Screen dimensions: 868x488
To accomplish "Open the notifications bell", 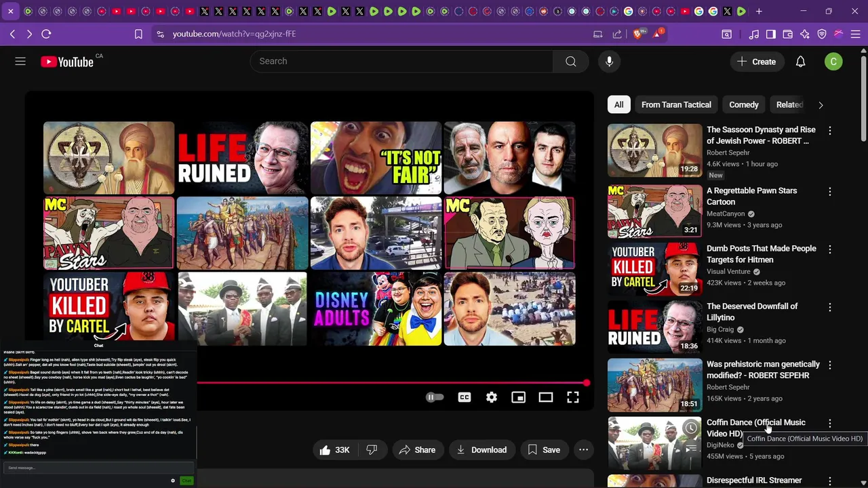I will coord(800,62).
